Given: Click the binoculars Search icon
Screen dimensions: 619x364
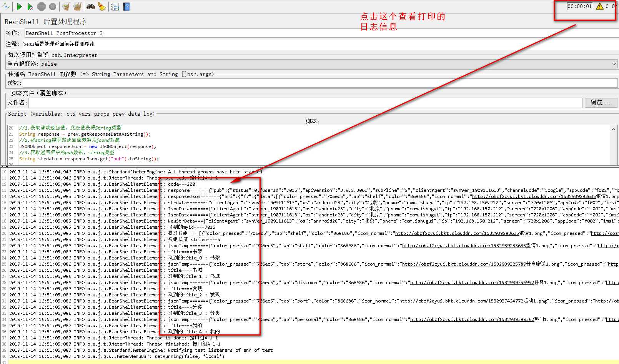Looking at the screenshot, I should pyautogui.click(x=91, y=7).
